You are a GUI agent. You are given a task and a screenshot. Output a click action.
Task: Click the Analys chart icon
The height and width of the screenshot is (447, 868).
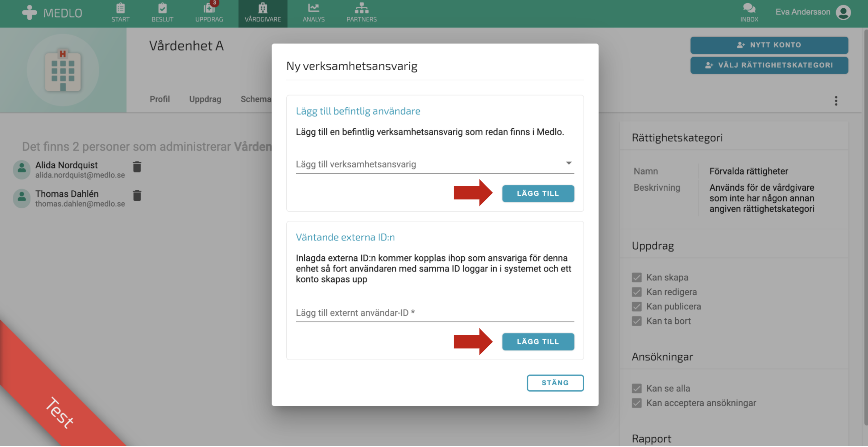point(313,8)
